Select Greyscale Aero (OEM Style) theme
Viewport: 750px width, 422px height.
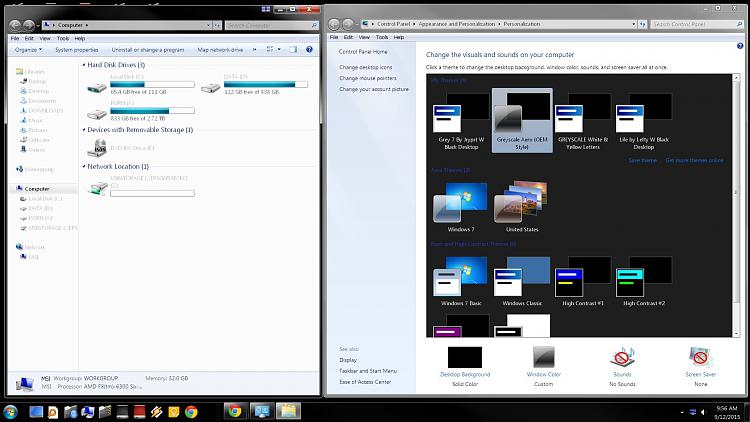tap(522, 121)
